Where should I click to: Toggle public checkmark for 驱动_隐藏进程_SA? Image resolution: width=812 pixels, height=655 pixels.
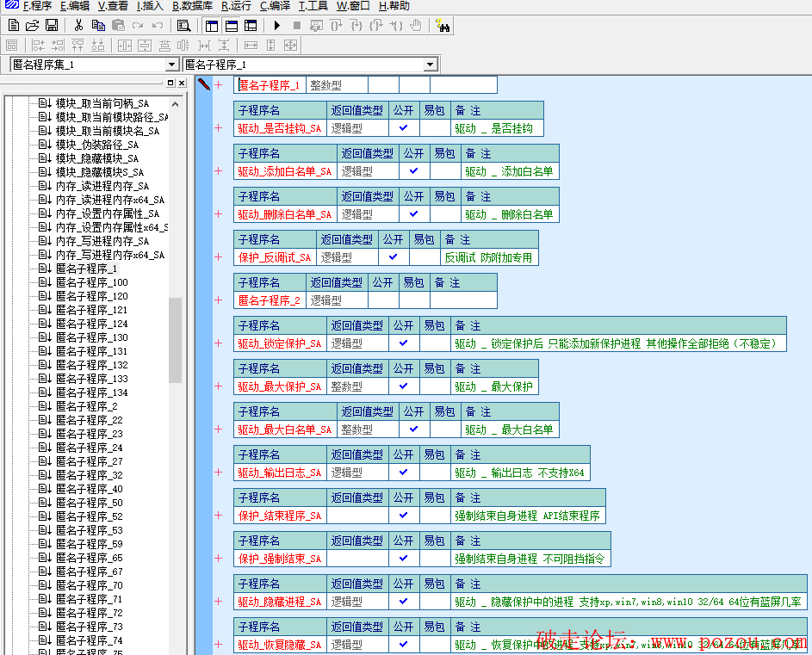pyautogui.click(x=403, y=601)
